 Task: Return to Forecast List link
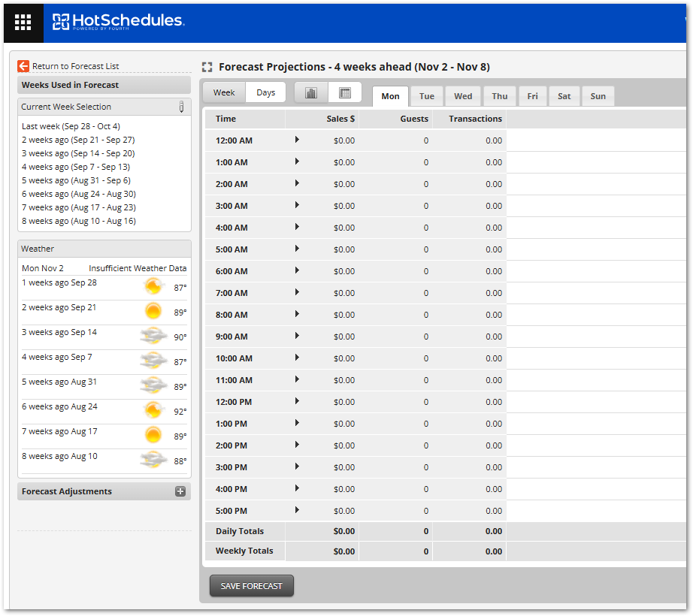pos(76,66)
